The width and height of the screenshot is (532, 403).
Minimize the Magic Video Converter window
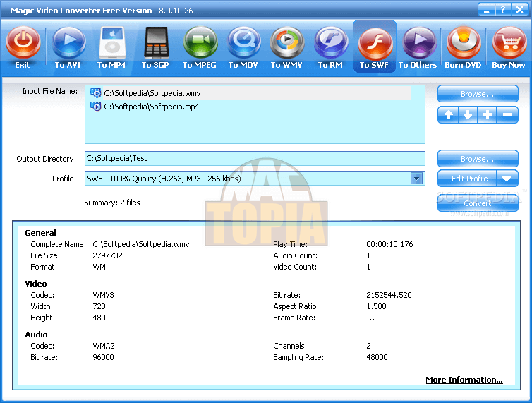click(487, 9)
